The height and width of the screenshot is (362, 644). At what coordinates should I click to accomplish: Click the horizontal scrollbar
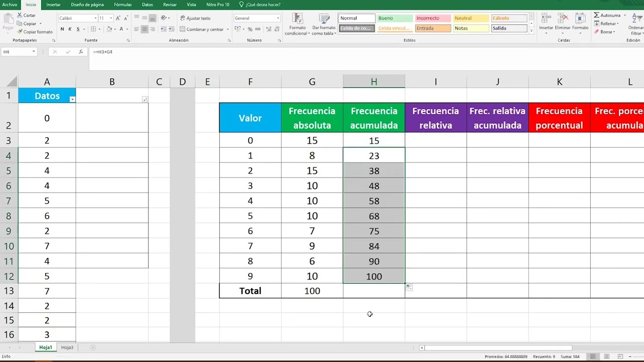pyautogui.click(x=498, y=347)
